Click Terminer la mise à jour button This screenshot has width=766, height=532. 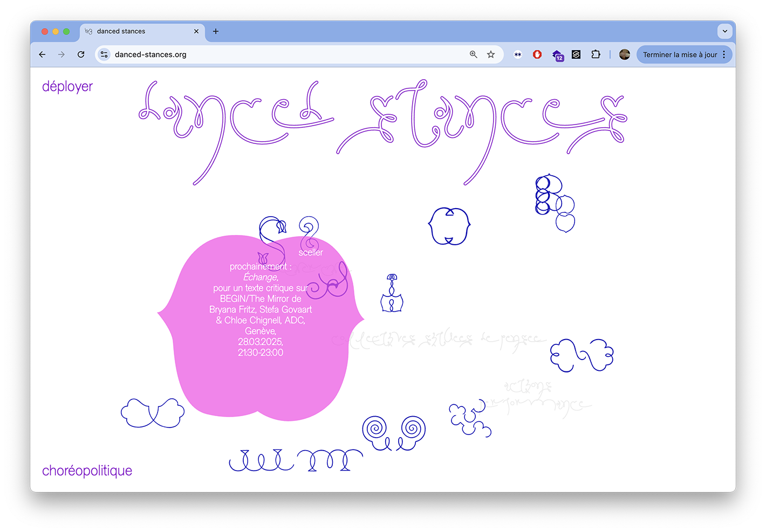pyautogui.click(x=680, y=54)
